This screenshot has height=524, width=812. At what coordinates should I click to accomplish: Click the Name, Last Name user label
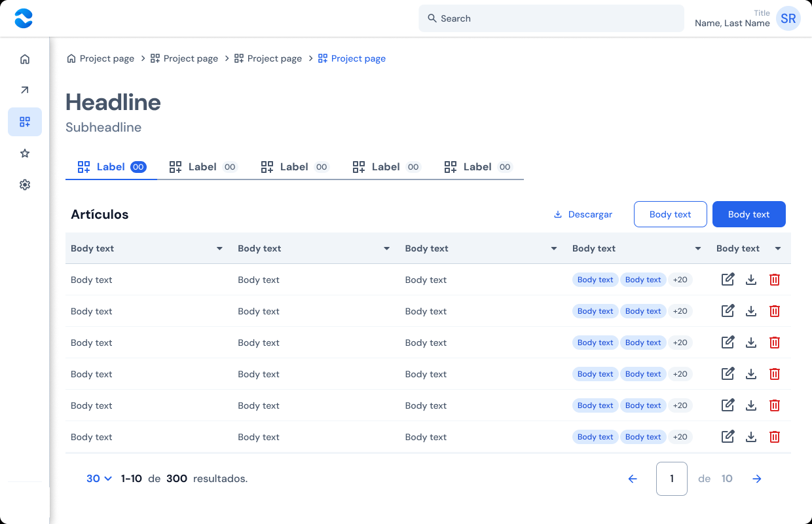pos(732,23)
